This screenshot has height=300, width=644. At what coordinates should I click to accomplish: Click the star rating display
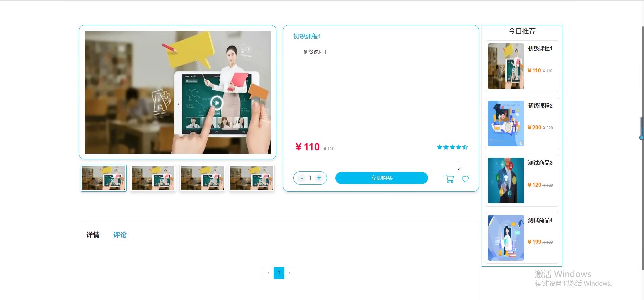(x=452, y=147)
